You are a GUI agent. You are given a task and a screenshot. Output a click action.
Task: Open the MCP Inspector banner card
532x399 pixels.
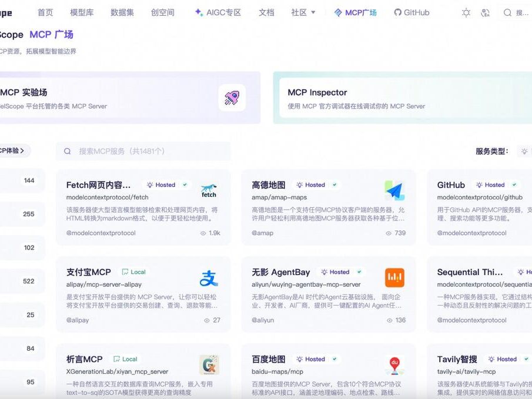[403, 98]
